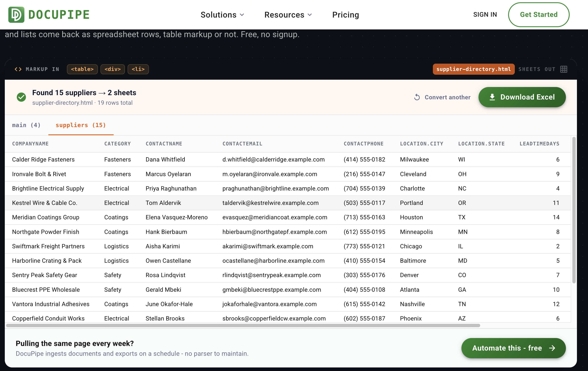Click the Ironvale Bolt & Rivet cell

click(x=39, y=174)
